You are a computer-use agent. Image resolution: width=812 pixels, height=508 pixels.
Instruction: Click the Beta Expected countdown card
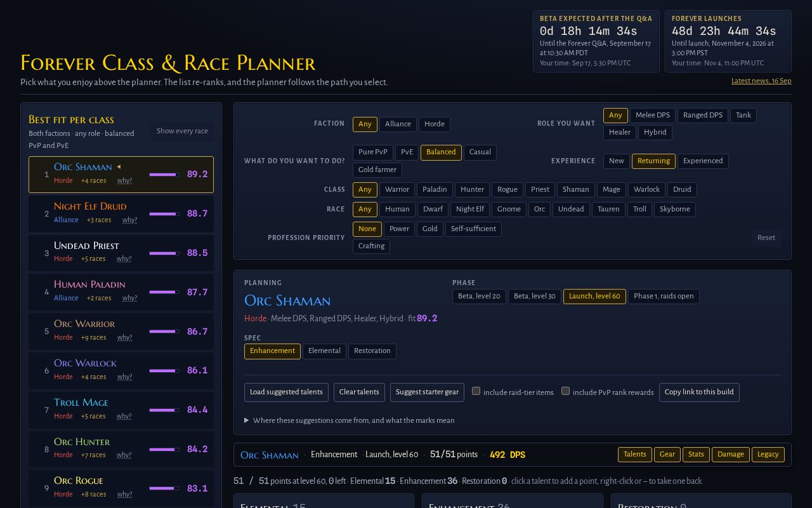596,41
